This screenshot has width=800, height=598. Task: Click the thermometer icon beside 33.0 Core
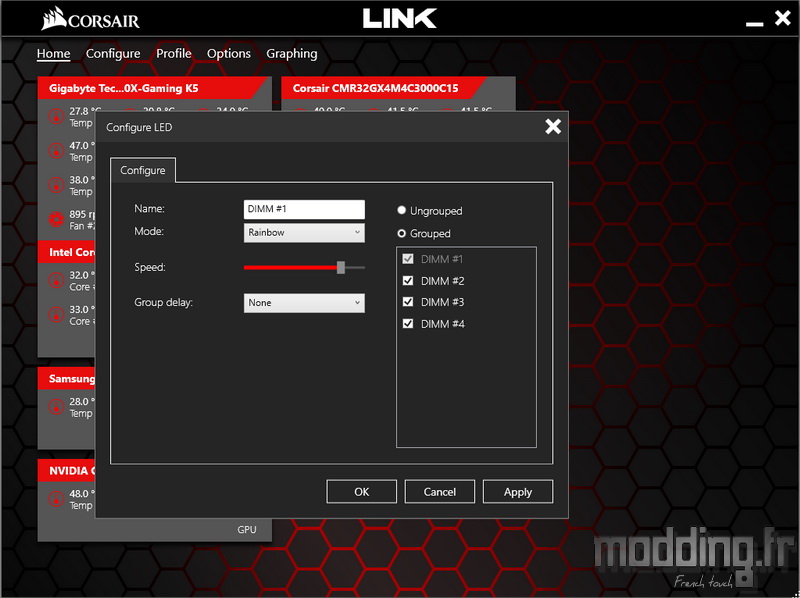[x=56, y=315]
